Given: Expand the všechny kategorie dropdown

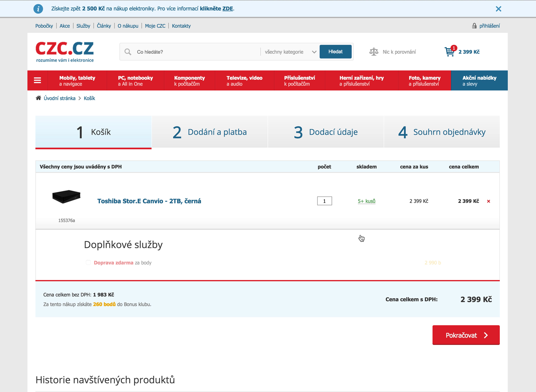Looking at the screenshot, I should click(290, 52).
